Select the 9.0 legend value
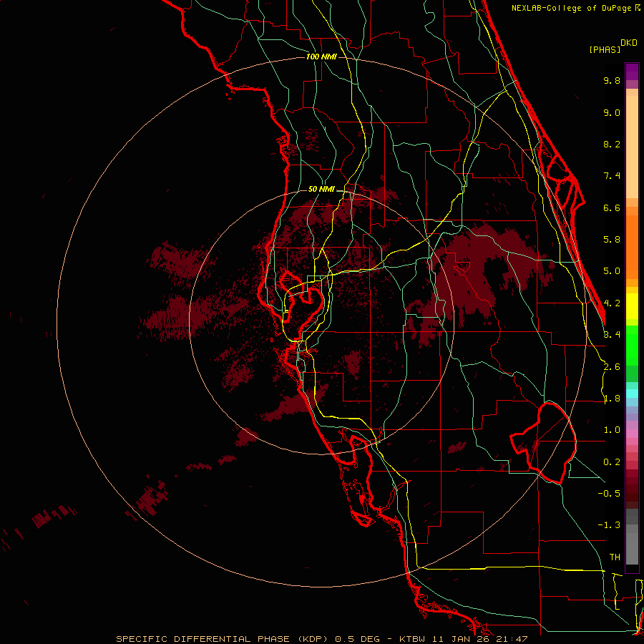 [x=612, y=112]
